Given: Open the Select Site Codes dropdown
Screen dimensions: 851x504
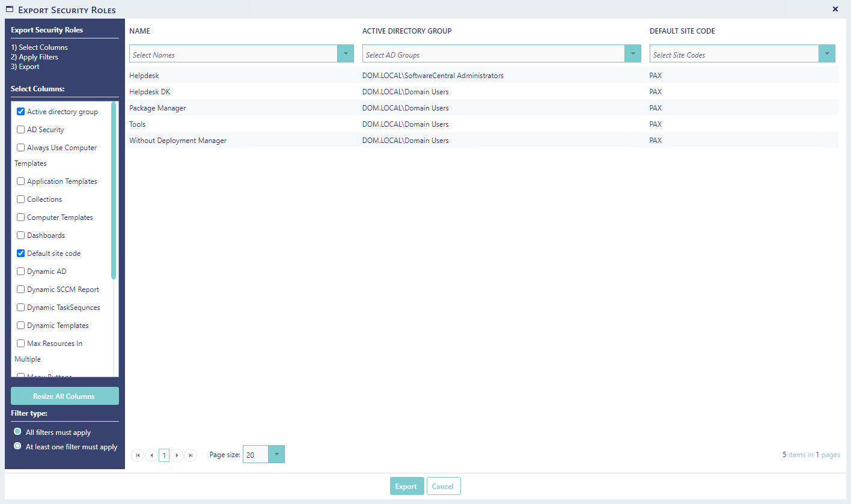Looking at the screenshot, I should tap(827, 54).
